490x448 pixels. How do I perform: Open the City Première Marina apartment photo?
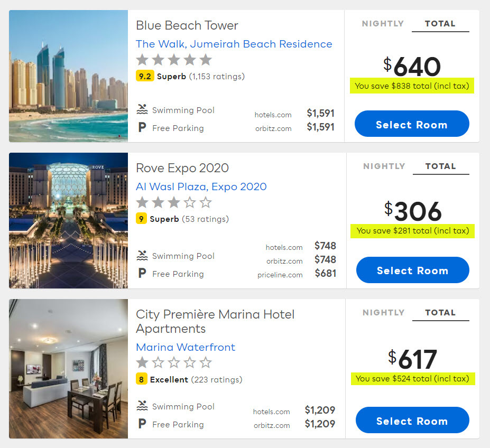pos(68,369)
